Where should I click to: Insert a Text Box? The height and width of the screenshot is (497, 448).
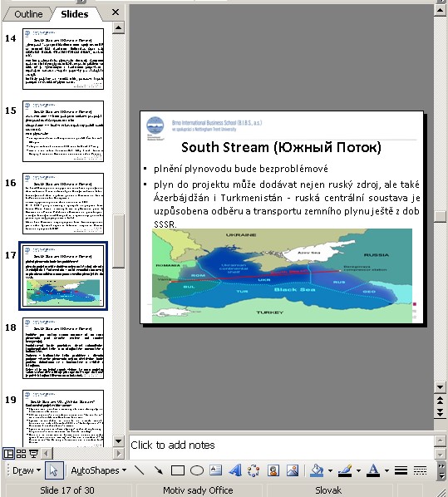pos(216,470)
